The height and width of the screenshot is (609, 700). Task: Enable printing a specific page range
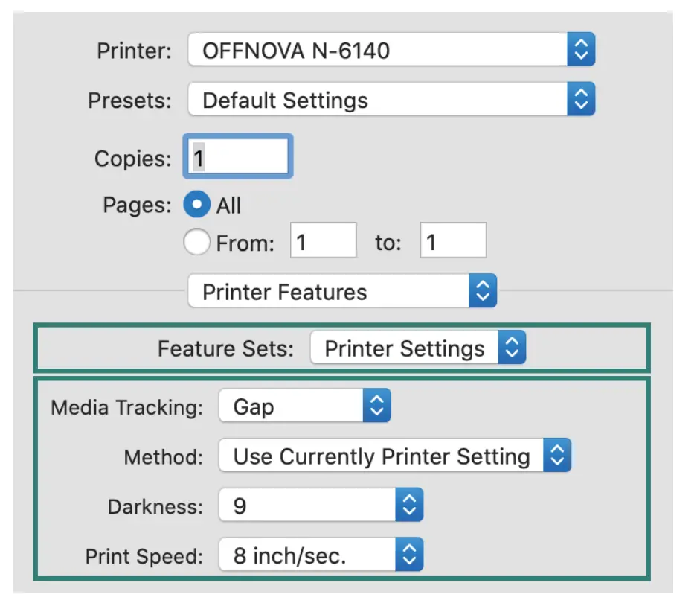point(196,241)
